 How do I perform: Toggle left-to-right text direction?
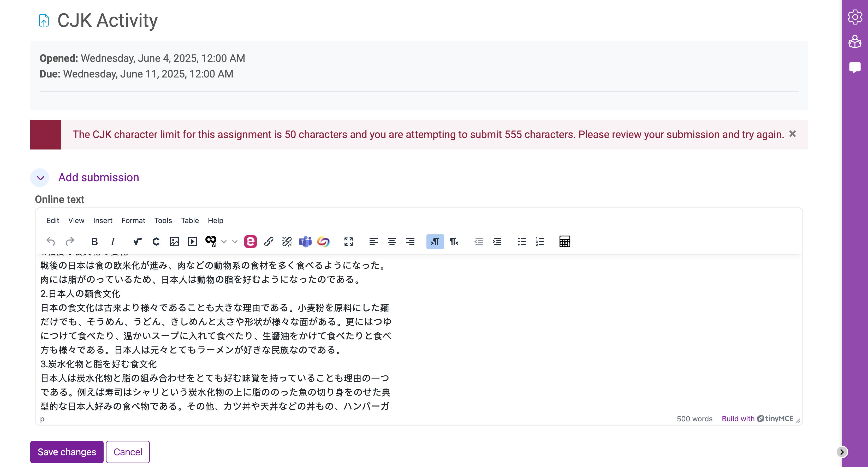(435, 241)
